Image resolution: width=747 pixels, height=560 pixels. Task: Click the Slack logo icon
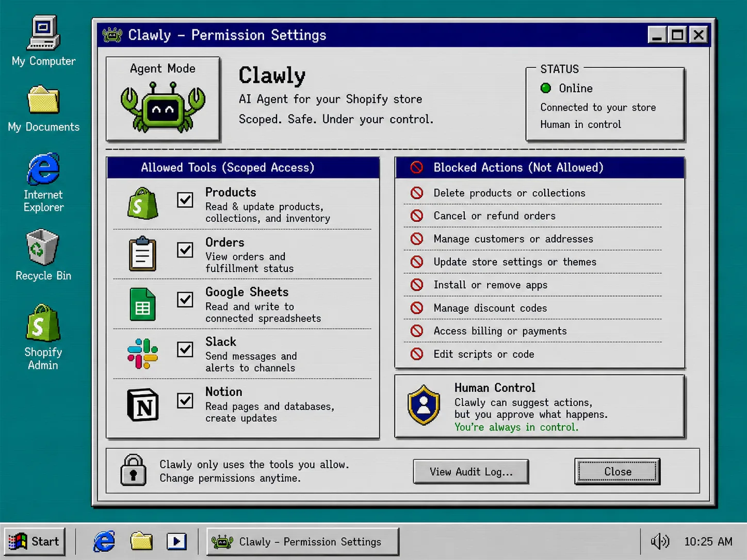pyautogui.click(x=143, y=354)
